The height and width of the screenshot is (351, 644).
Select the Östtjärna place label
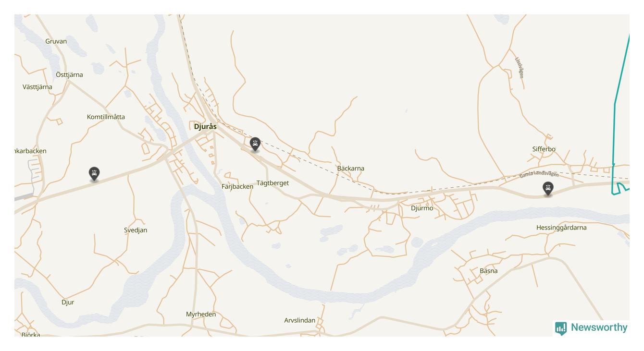point(69,75)
